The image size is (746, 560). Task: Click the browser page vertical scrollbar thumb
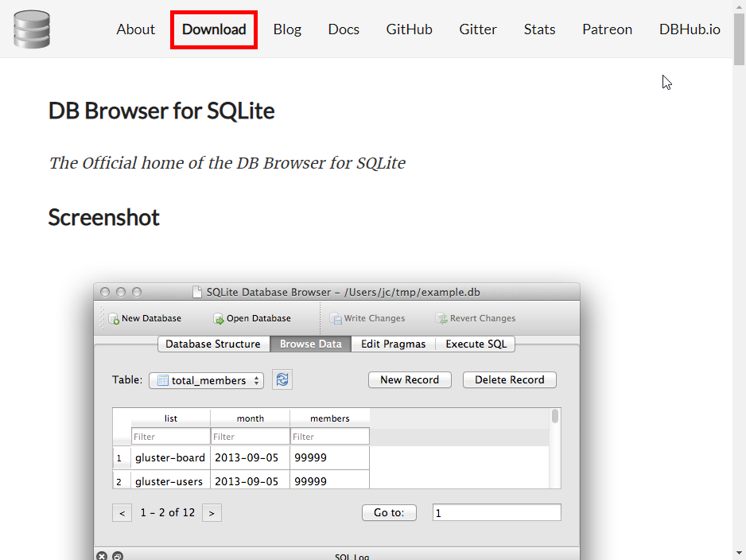click(x=739, y=40)
